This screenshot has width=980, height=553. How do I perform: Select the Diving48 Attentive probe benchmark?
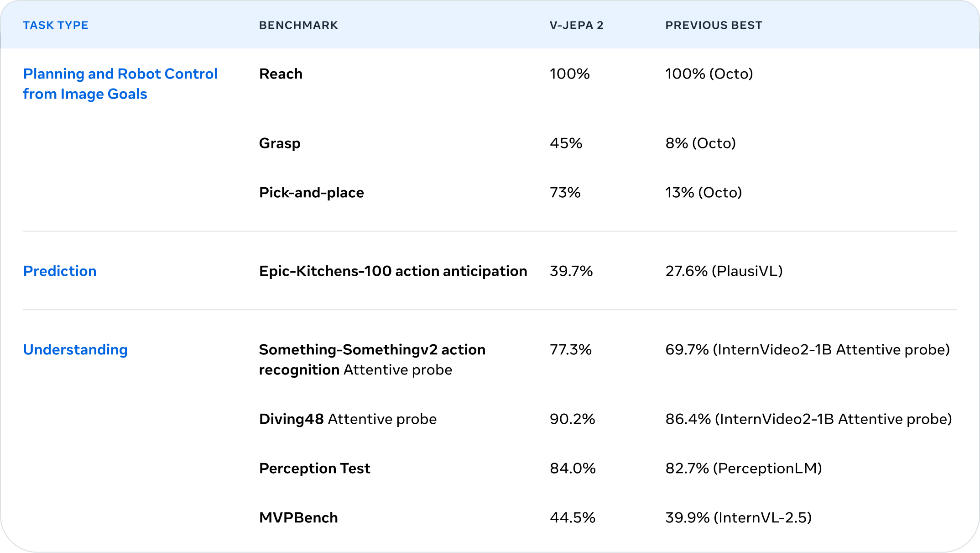(x=348, y=419)
